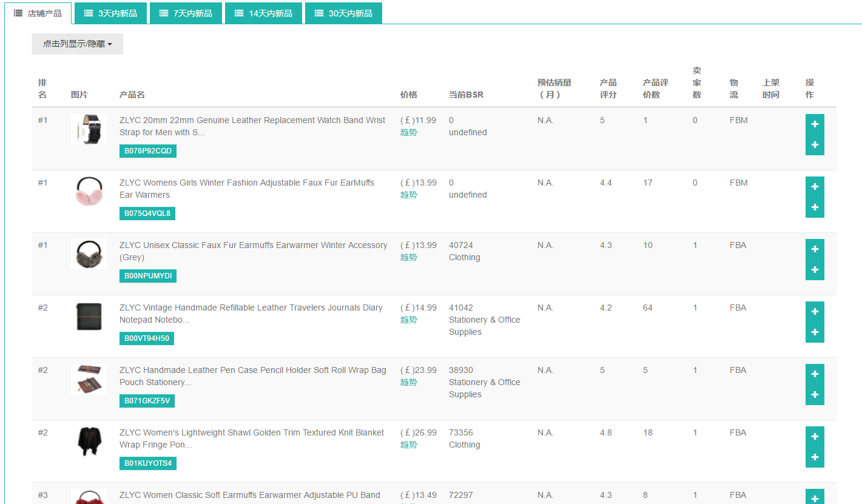Click BSR value 41042 Stationery & Office Supplies
This screenshot has height=504, width=862.
click(x=485, y=320)
